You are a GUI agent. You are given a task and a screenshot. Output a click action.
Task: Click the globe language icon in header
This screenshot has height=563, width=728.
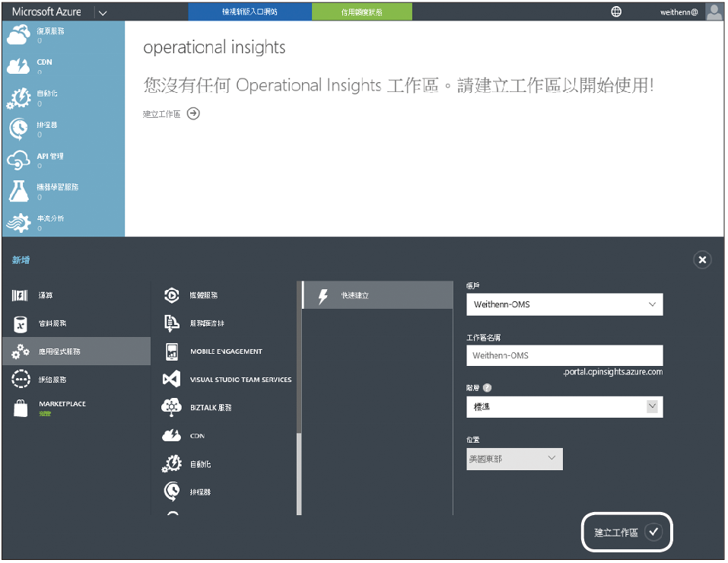coord(616,11)
